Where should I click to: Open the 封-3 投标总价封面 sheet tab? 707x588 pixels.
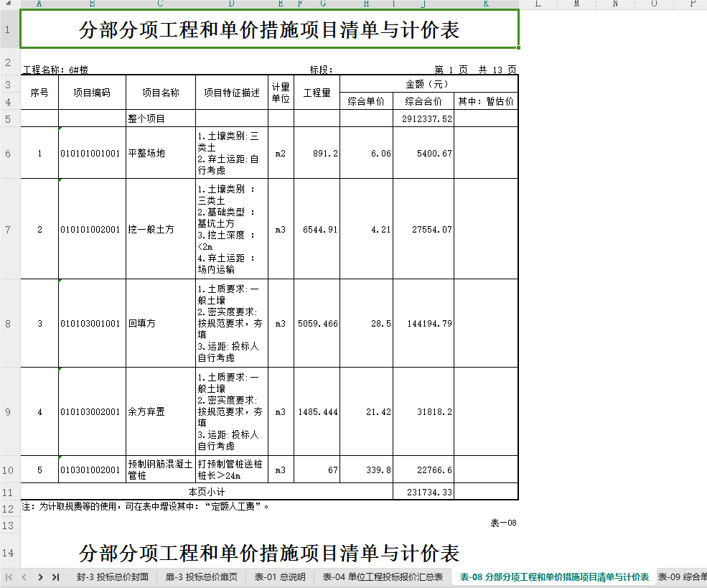pos(112,577)
